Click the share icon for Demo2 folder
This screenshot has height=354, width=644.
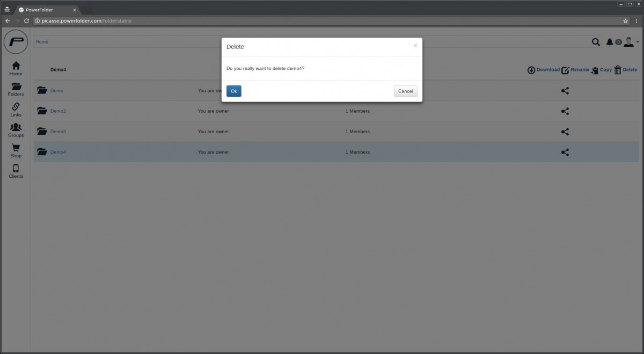pos(565,111)
